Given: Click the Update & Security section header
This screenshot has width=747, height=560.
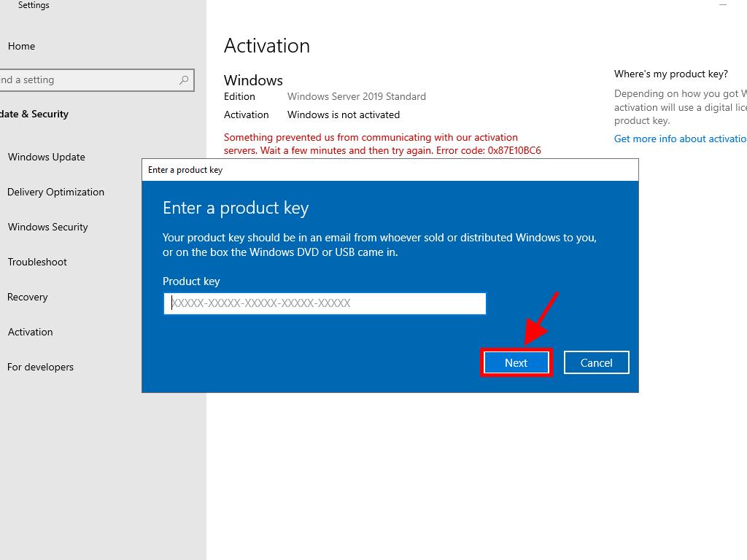Looking at the screenshot, I should tap(34, 114).
